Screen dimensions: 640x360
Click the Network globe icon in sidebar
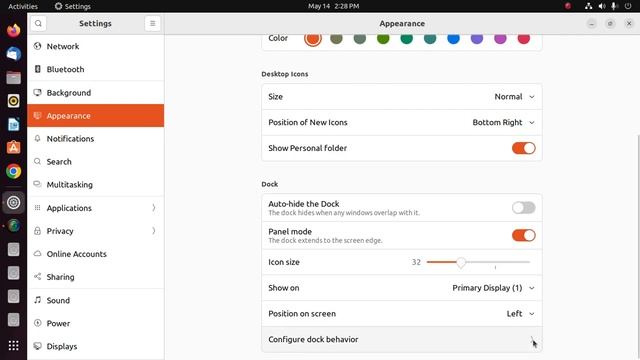tap(38, 46)
